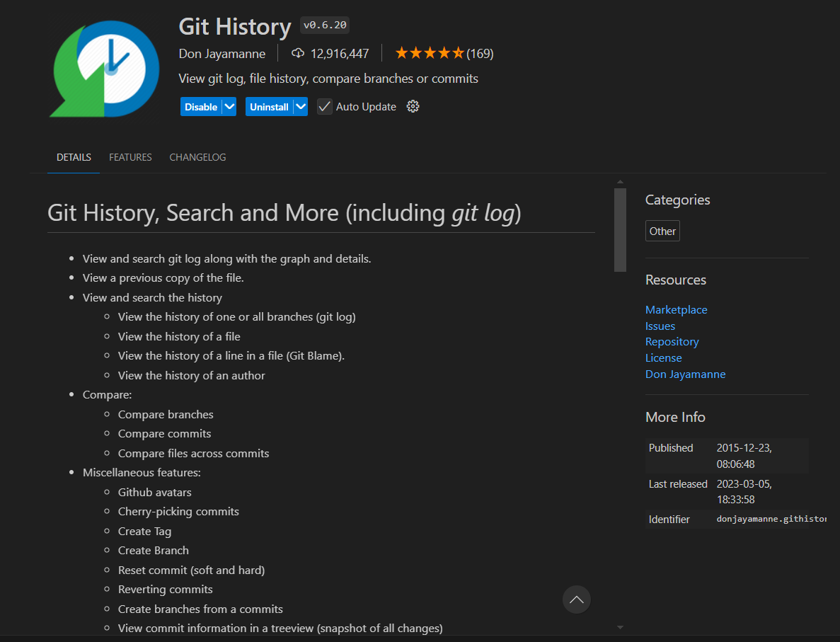Click the cloud download count icon
The width and height of the screenshot is (840, 642).
(x=298, y=53)
